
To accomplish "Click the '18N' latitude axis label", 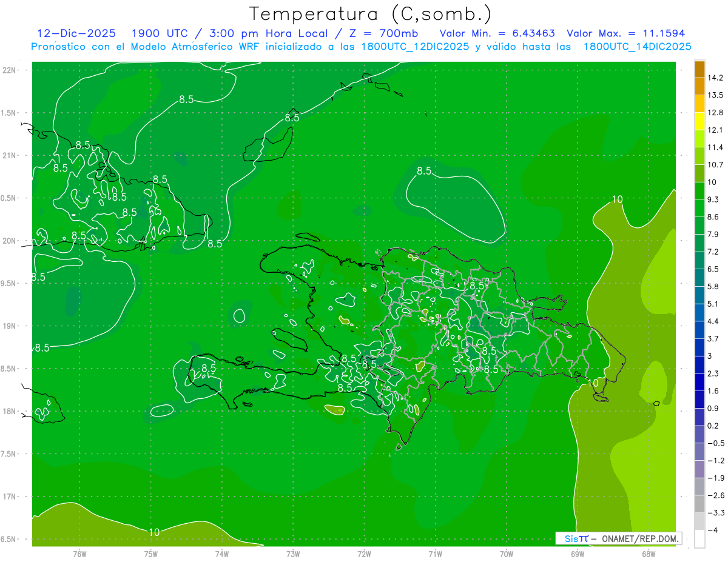I will tap(8, 412).
